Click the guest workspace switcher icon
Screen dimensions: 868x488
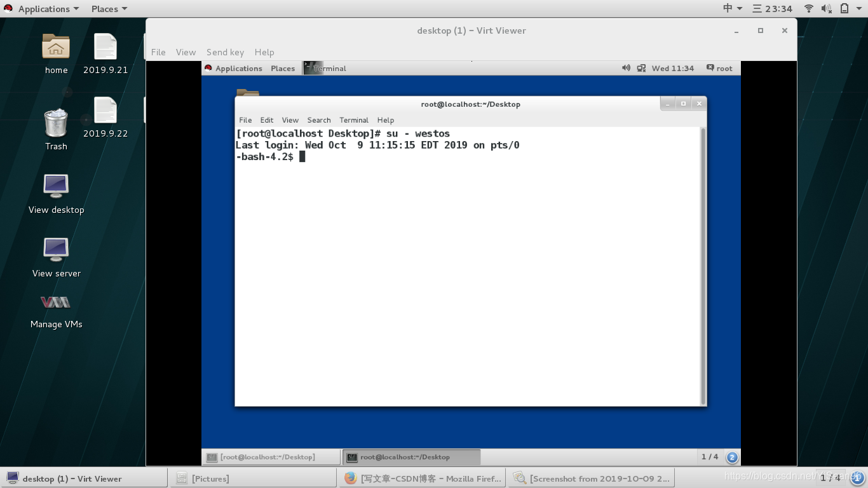732,457
